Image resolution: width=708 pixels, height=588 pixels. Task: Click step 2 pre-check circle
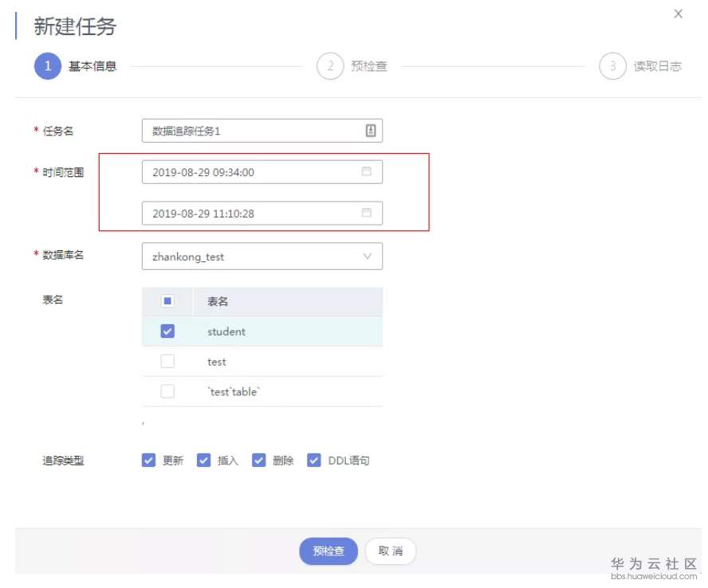coord(330,66)
